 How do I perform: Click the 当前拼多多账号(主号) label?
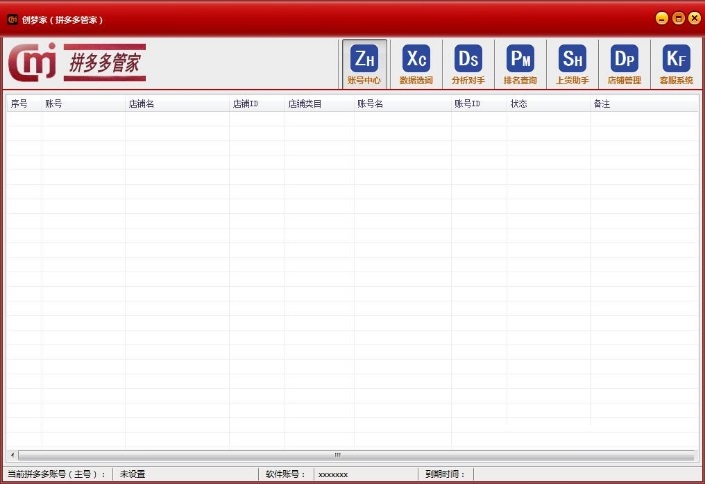tap(57, 474)
